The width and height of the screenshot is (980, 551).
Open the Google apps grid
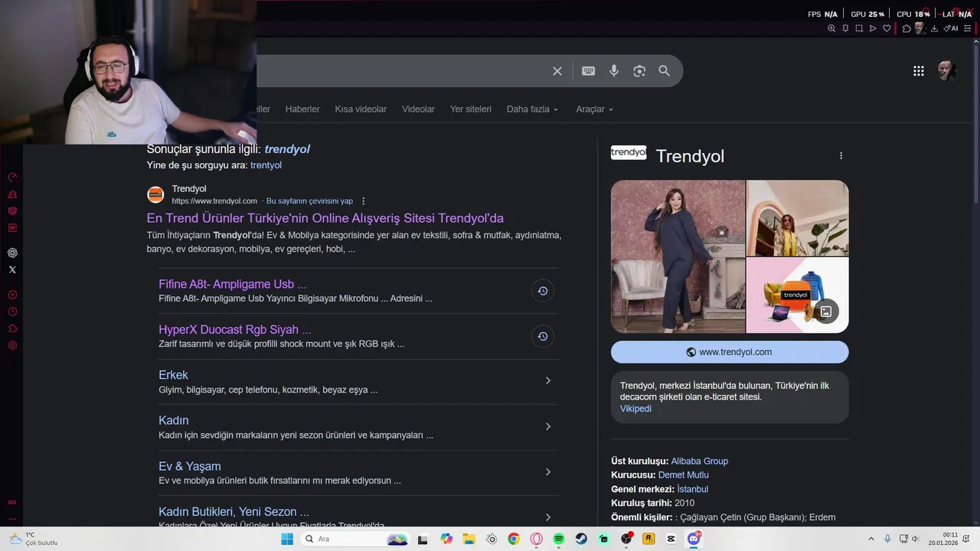click(x=919, y=71)
